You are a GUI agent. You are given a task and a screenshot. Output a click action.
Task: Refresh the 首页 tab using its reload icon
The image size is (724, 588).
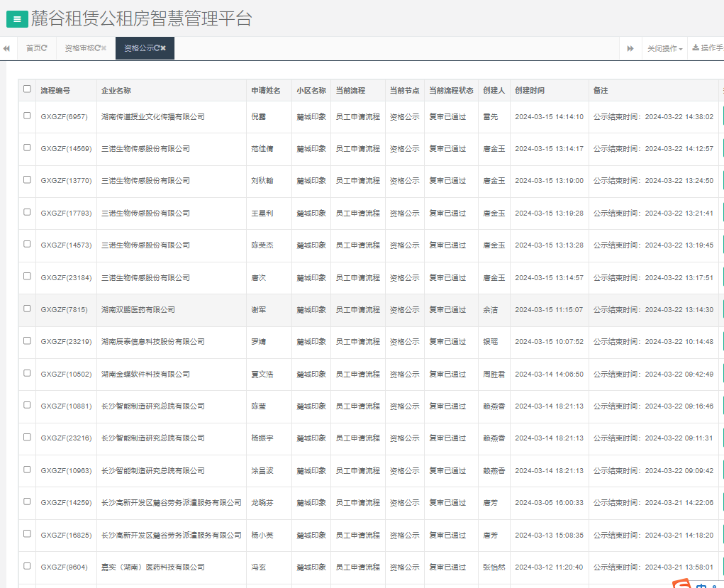[45, 48]
